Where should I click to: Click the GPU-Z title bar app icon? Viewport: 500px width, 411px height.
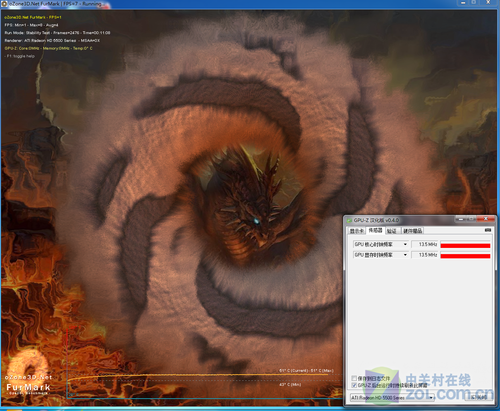[x=349, y=220]
